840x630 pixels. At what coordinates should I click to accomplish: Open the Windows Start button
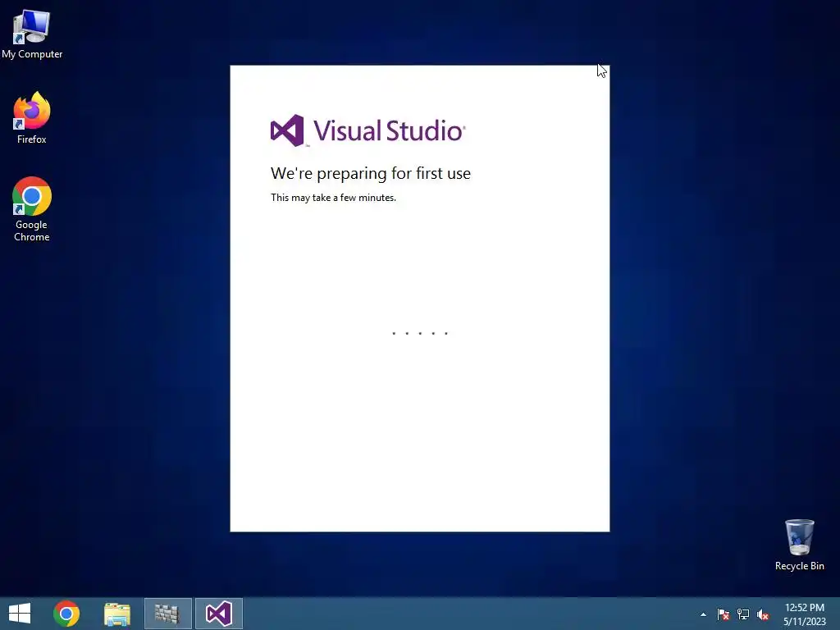pyautogui.click(x=20, y=614)
